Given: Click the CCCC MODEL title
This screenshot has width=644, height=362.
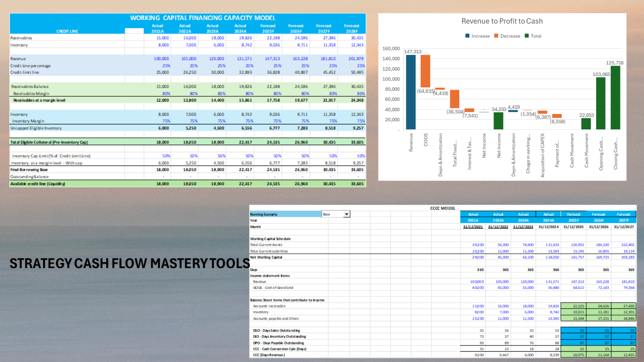Looking at the screenshot, I should (442, 208).
